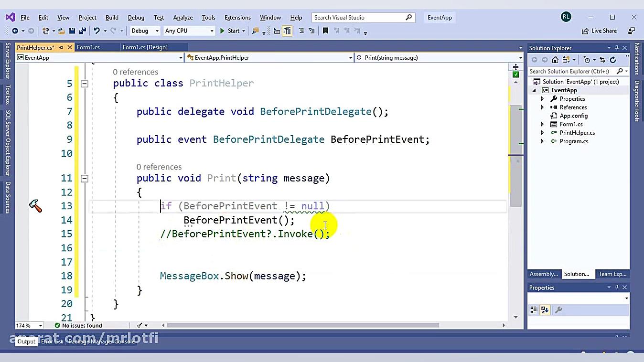Comment out the selected lines icon
Image resolution: width=644 pixels, height=362 pixels.
click(301, 31)
